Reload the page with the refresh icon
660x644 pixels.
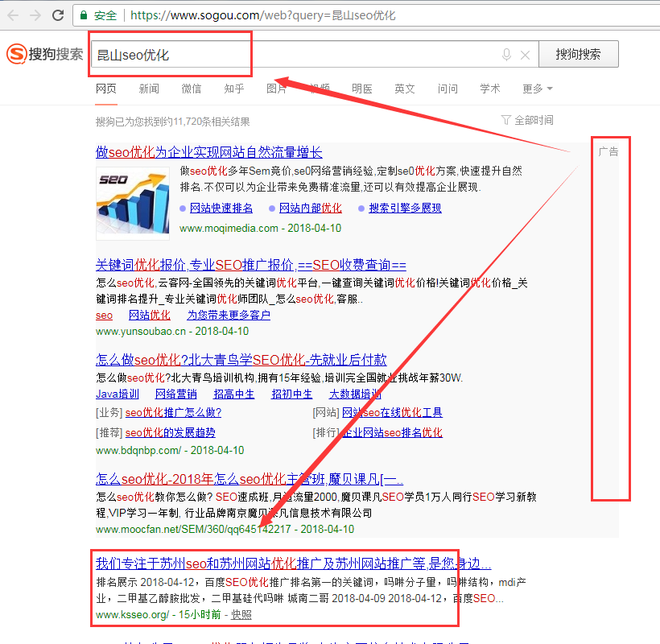(58, 15)
